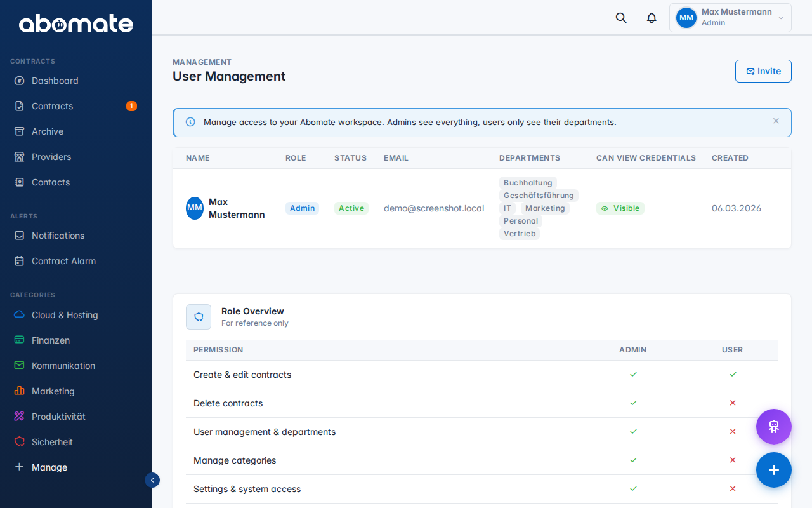Open Archive in sidebar

pos(76,131)
